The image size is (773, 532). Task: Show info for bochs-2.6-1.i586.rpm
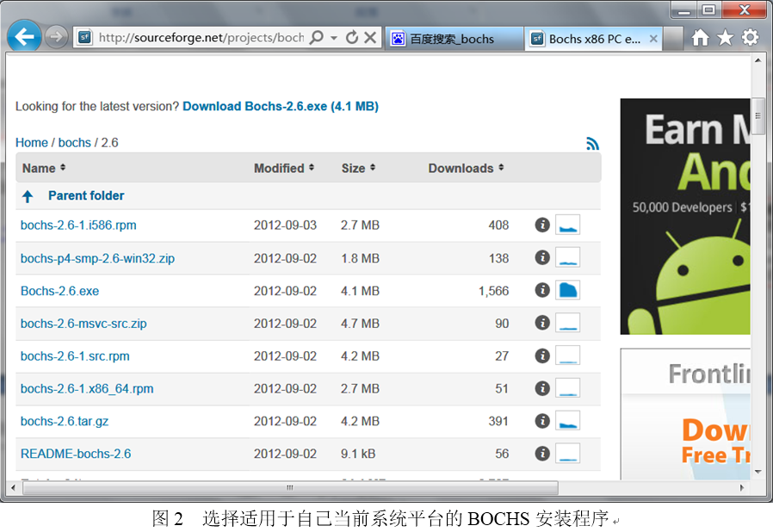tap(542, 225)
